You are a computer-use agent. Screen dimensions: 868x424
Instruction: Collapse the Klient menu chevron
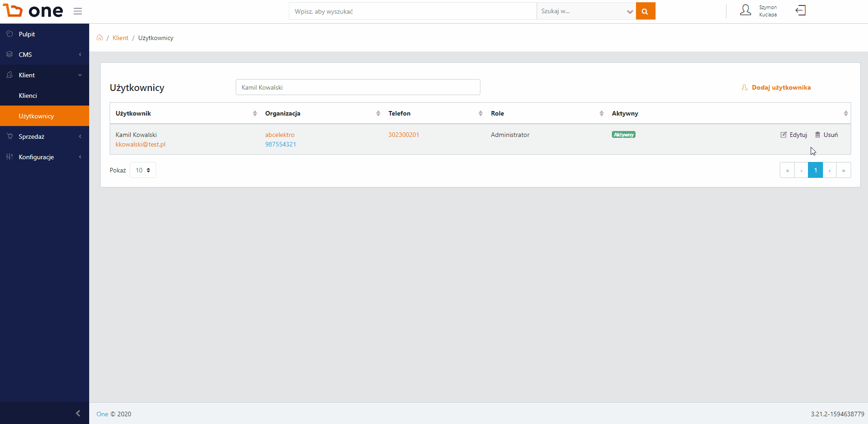tap(80, 75)
